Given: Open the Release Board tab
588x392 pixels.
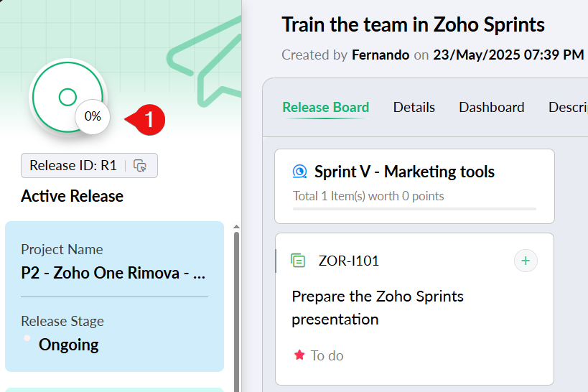Looking at the screenshot, I should [x=325, y=108].
